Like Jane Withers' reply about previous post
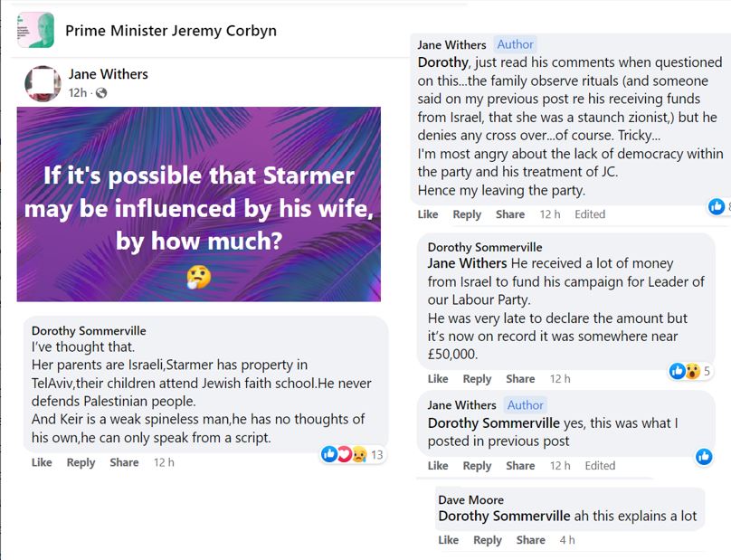The height and width of the screenshot is (560, 731). coord(438,466)
